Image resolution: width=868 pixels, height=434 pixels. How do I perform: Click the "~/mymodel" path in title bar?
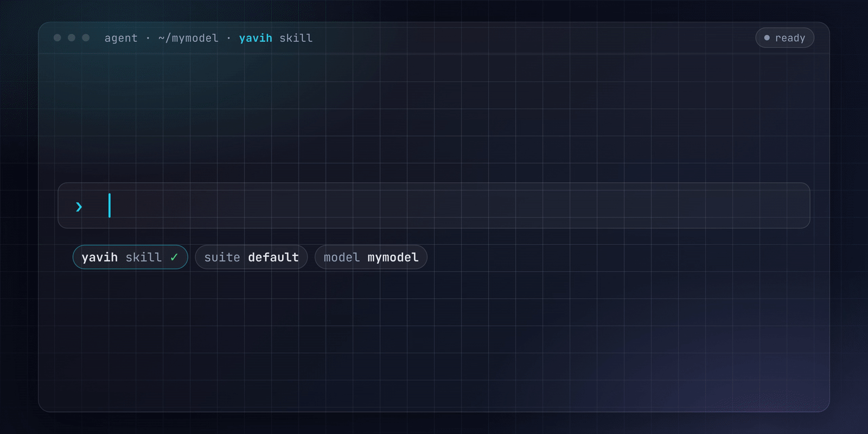[188, 38]
